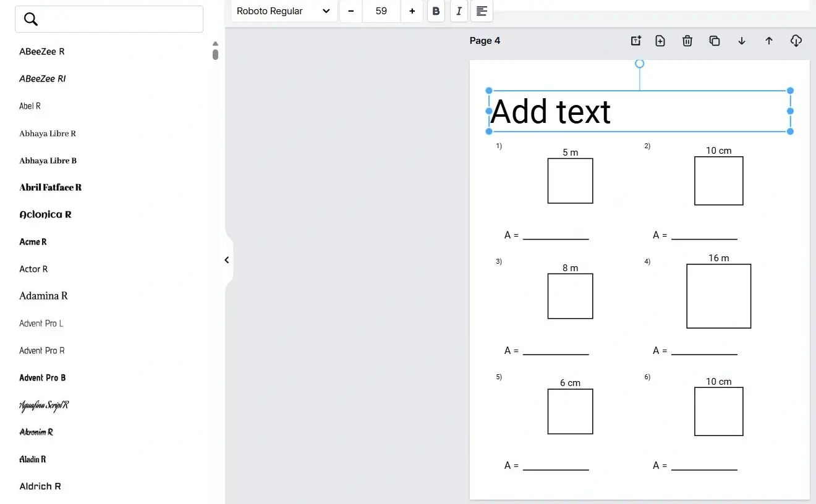
Task: Move Page 4 down
Action: (742, 41)
